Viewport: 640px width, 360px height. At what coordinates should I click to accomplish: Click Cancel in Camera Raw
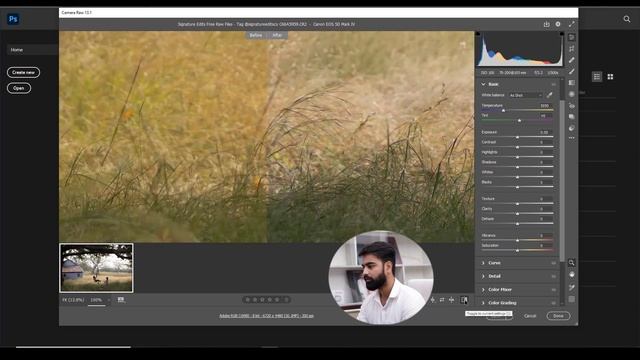point(530,316)
